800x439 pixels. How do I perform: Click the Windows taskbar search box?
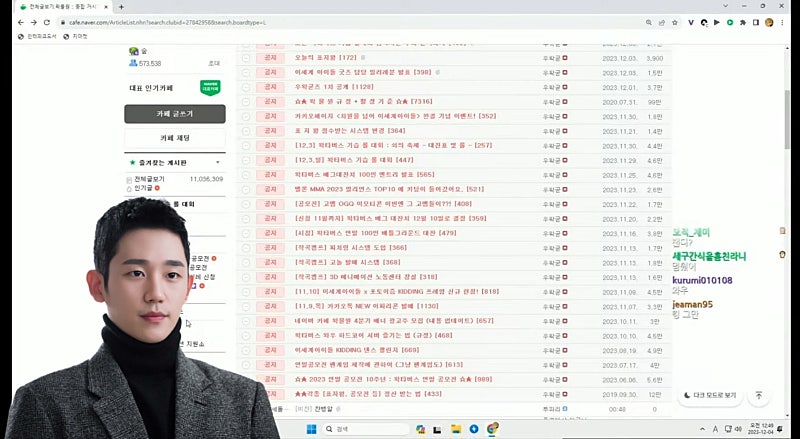coord(366,429)
